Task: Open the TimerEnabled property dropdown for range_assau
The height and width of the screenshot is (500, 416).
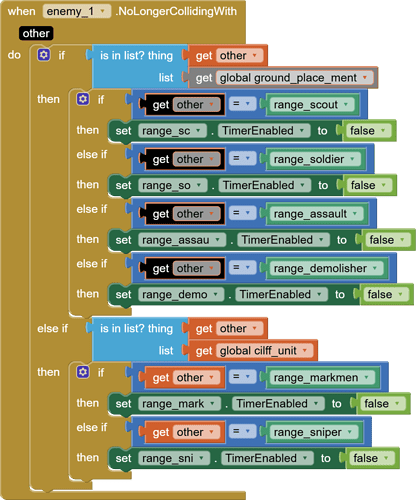Action: [x=283, y=240]
